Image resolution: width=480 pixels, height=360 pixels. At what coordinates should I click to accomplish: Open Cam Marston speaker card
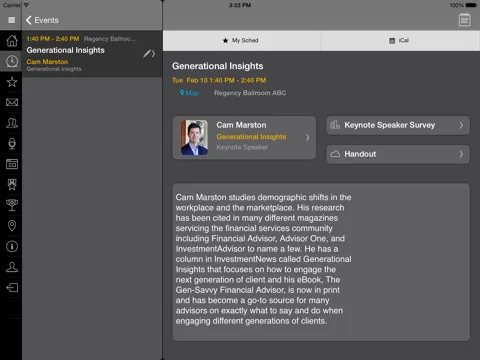coord(244,137)
